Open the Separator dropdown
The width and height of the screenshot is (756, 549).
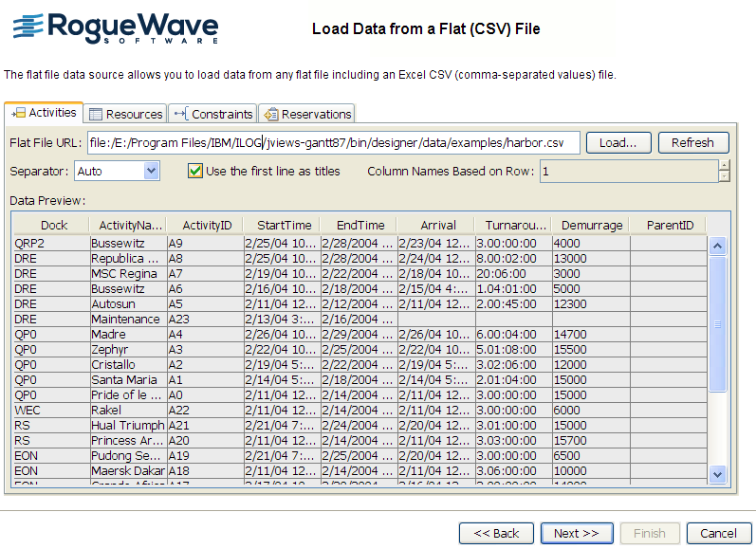(151, 171)
